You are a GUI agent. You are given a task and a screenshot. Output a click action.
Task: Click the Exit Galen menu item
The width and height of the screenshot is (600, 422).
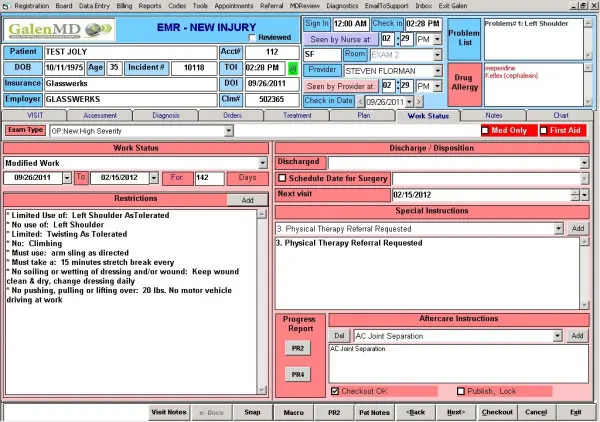pos(453,6)
